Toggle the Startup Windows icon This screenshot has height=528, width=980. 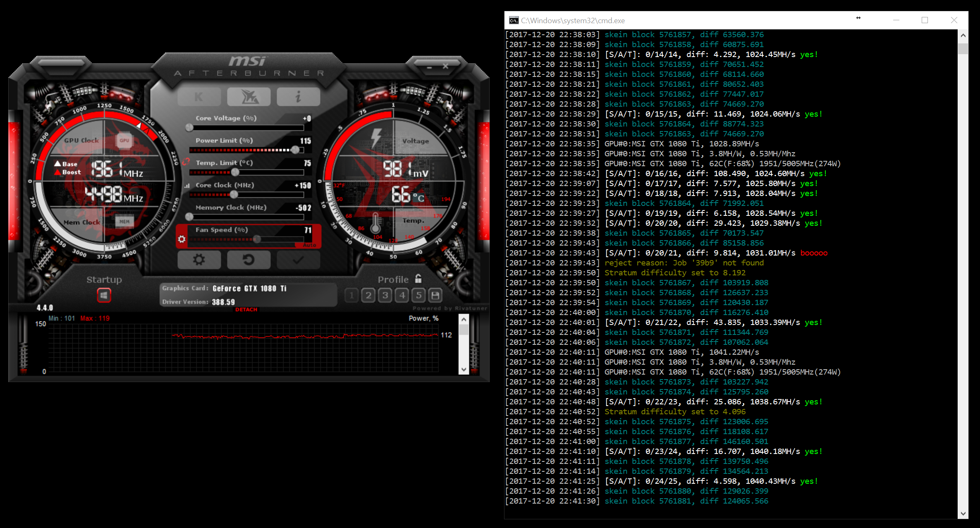[104, 295]
